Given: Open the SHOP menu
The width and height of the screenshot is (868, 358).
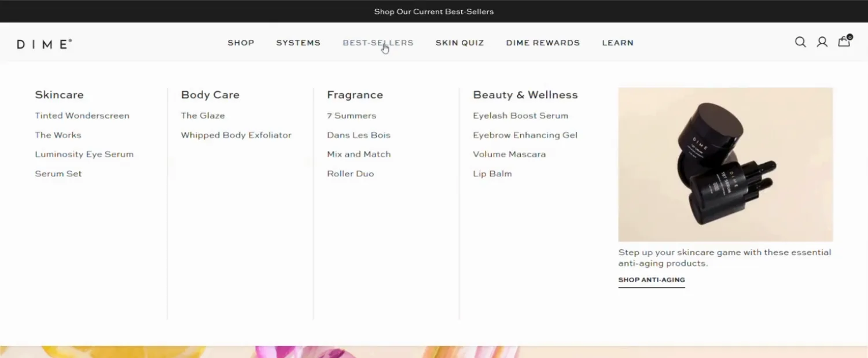Looking at the screenshot, I should pos(241,43).
